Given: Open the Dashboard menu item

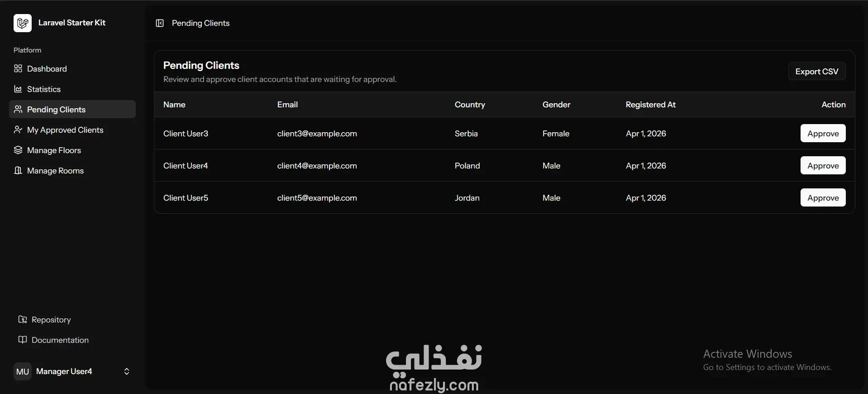Looking at the screenshot, I should [72, 68].
